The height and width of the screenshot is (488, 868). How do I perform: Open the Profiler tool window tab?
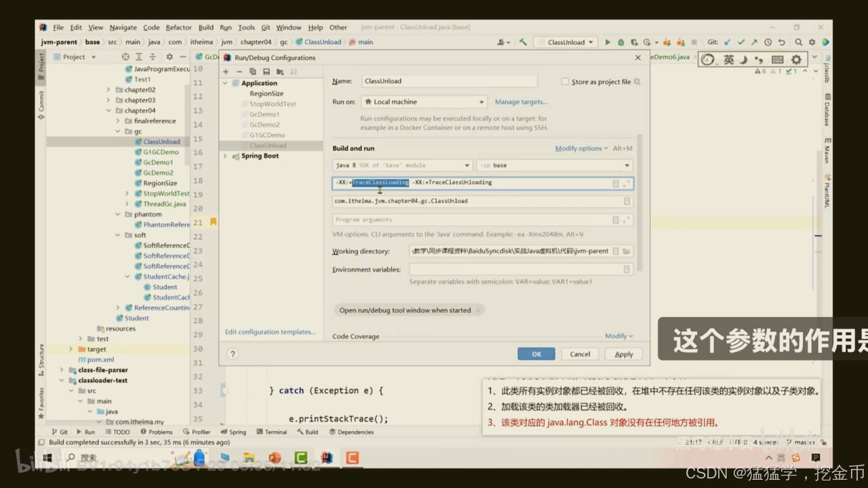[x=197, y=432]
